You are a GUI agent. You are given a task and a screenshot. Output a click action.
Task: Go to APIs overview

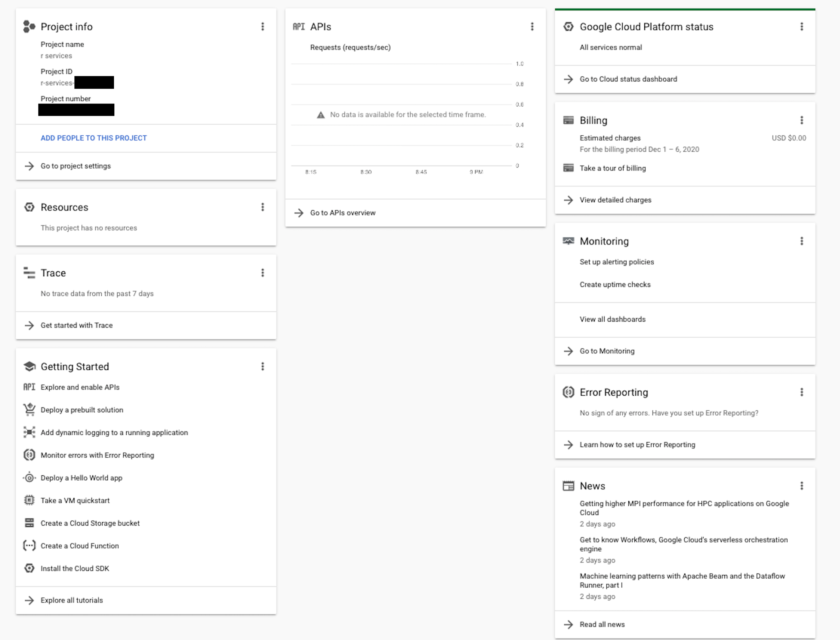coord(343,213)
